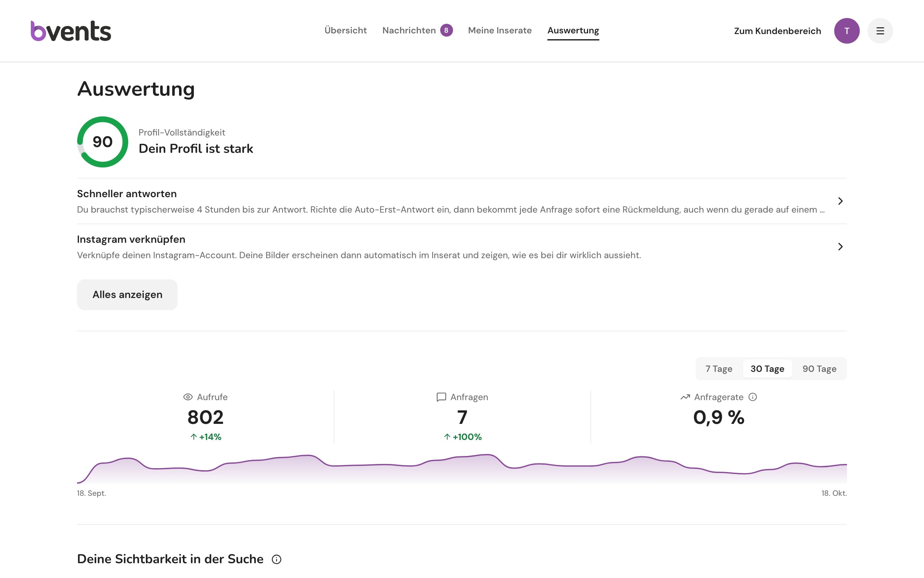Screen dimensions: 924x578
Task: Open the Instagram verknüpfen tip title
Action: tap(131, 239)
